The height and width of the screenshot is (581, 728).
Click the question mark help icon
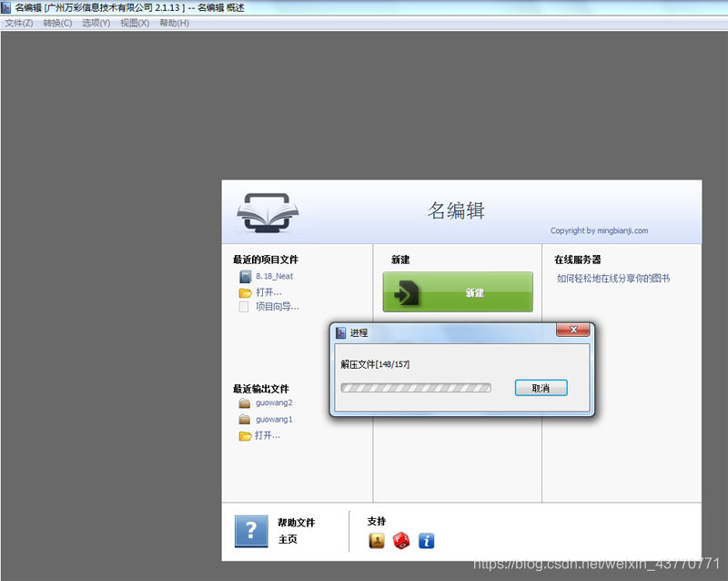[251, 529]
